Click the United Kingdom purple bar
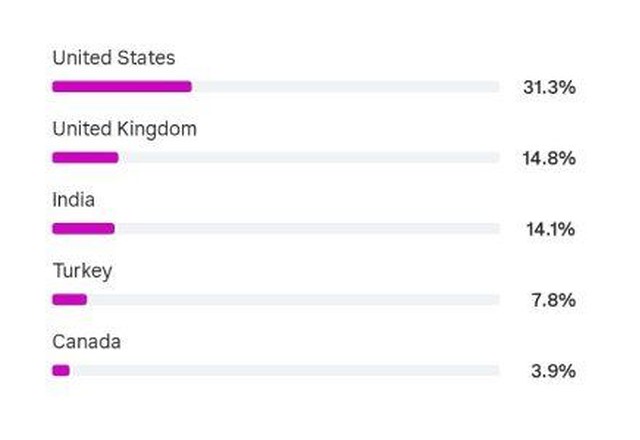 pyautogui.click(x=85, y=158)
